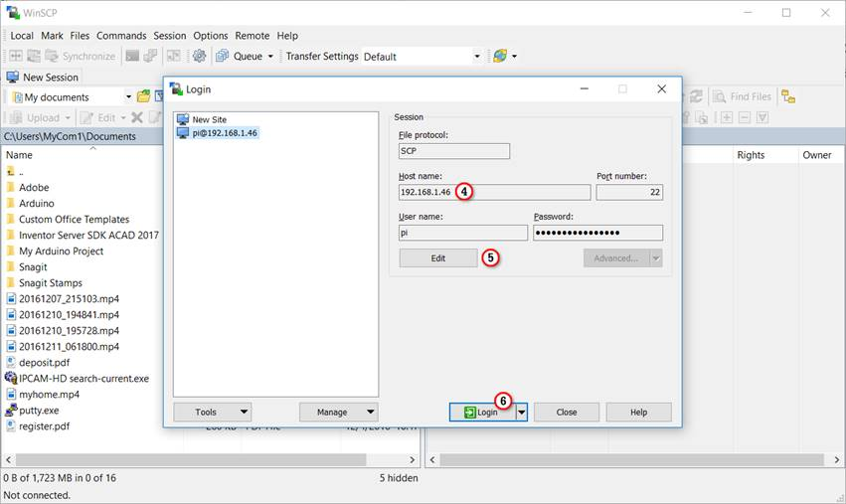Click the File protocol SCP field
The height and width of the screenshot is (504, 846).
pyautogui.click(x=453, y=151)
